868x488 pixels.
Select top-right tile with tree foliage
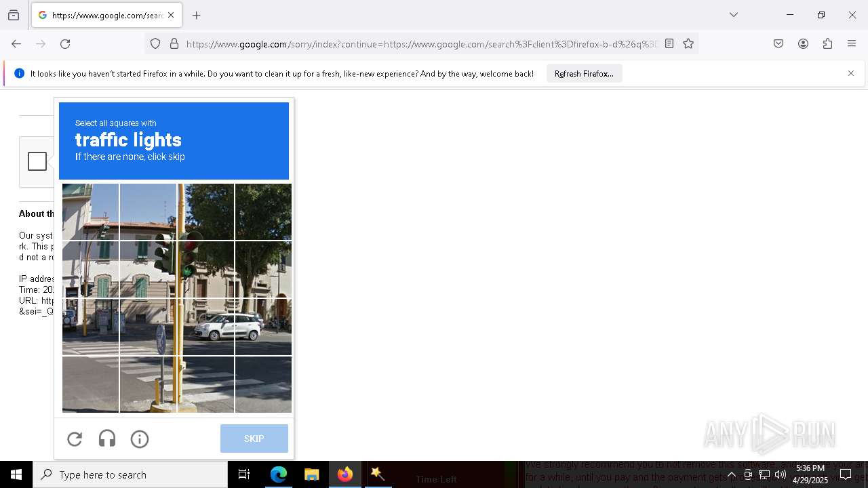pyautogui.click(x=263, y=211)
